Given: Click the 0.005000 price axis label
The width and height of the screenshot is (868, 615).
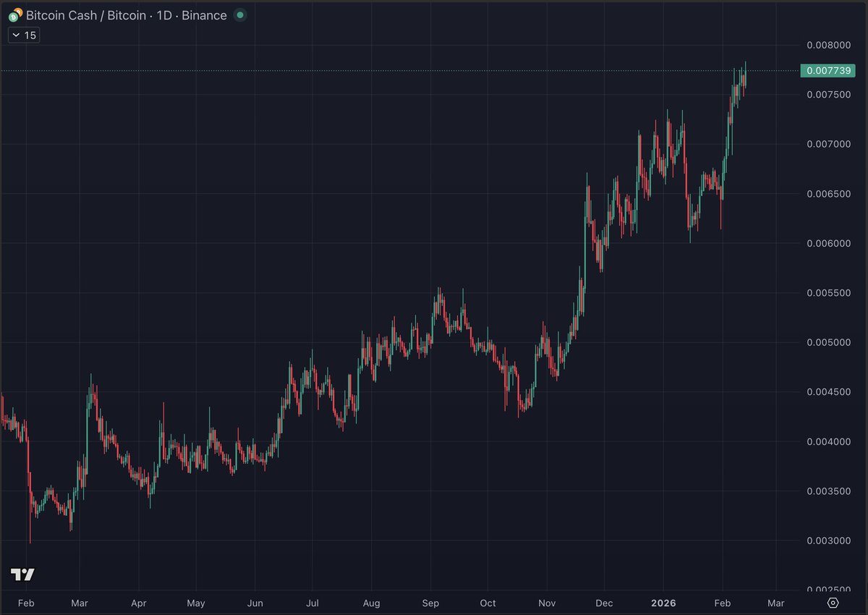Looking at the screenshot, I should [829, 342].
